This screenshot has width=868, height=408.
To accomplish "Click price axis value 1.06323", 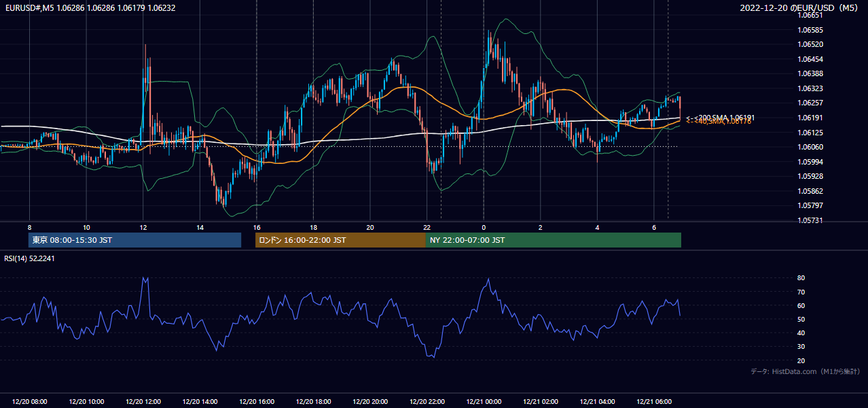I will pos(810,88).
